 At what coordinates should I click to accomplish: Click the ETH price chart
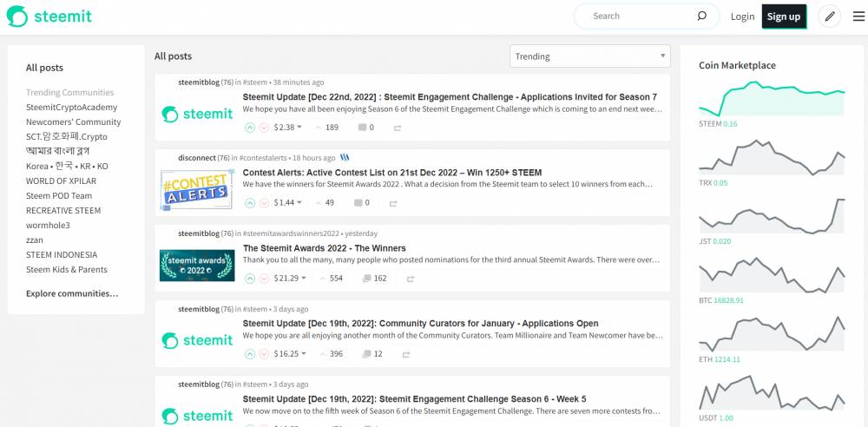coord(772,334)
